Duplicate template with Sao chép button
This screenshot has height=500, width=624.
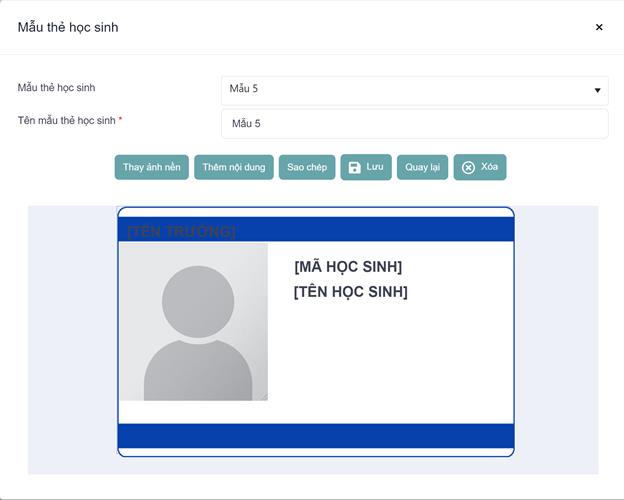307,167
